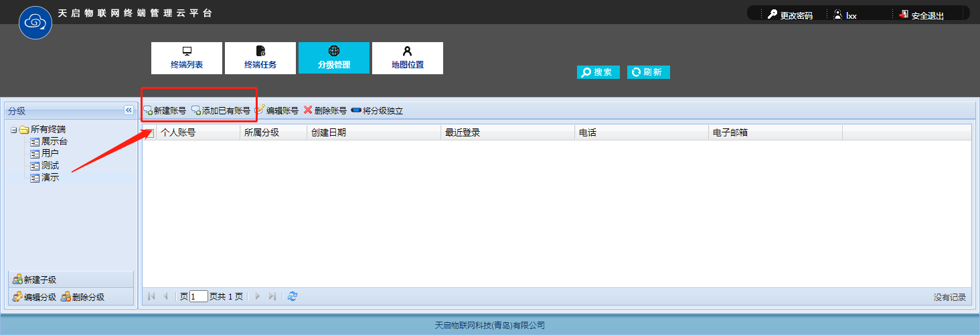Click the 编辑账号 toolbar button
This screenshot has height=335, width=980.
[x=277, y=111]
